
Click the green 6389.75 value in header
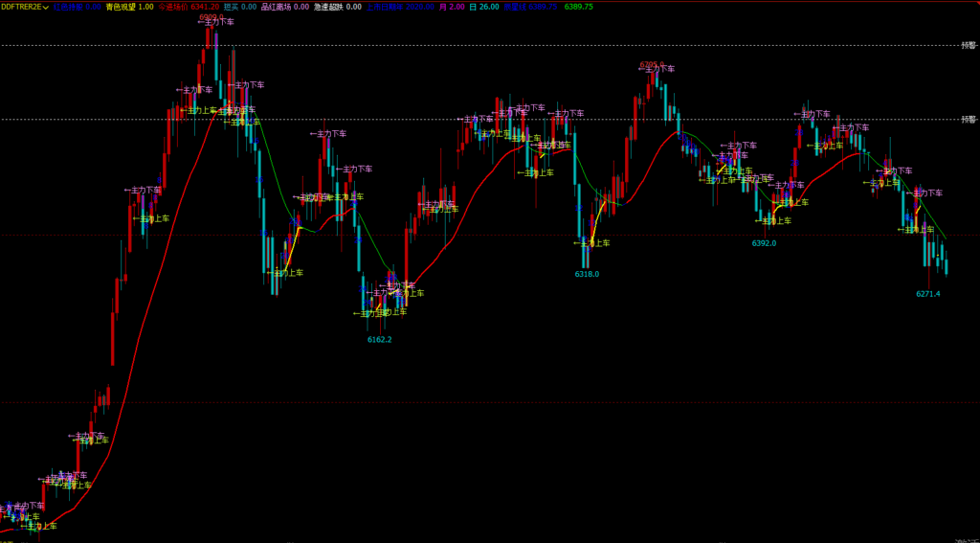click(578, 7)
